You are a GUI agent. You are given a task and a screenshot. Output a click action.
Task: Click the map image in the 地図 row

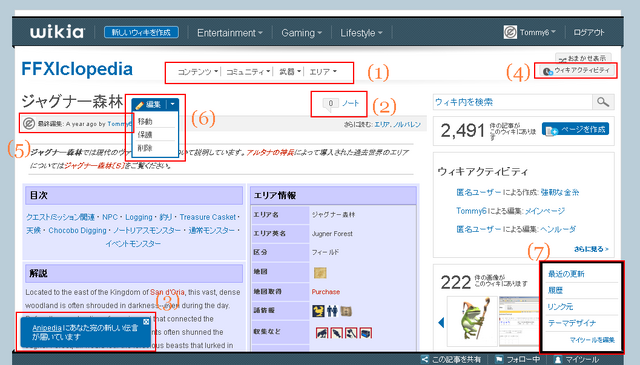[320, 272]
